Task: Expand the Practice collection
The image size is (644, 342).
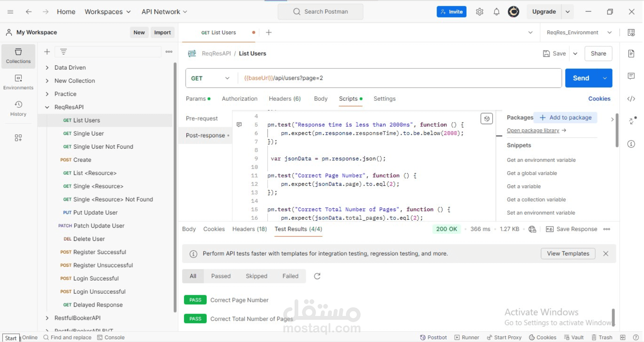Action: [47, 94]
